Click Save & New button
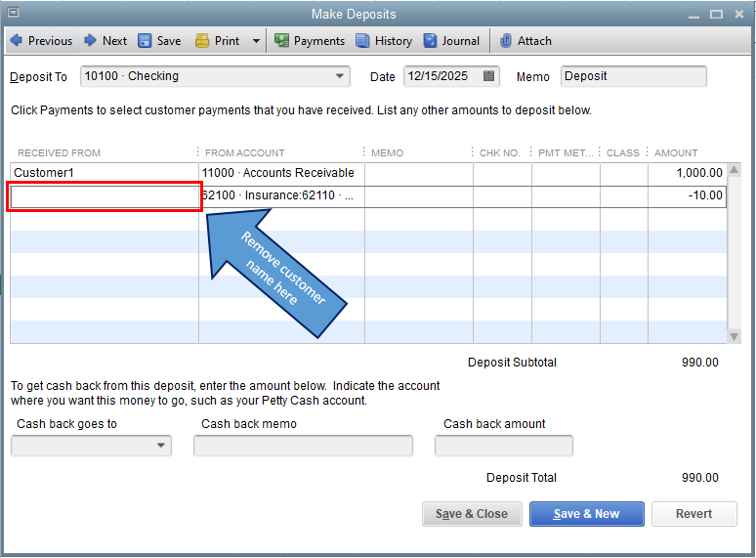This screenshot has width=756, height=558. click(x=586, y=514)
